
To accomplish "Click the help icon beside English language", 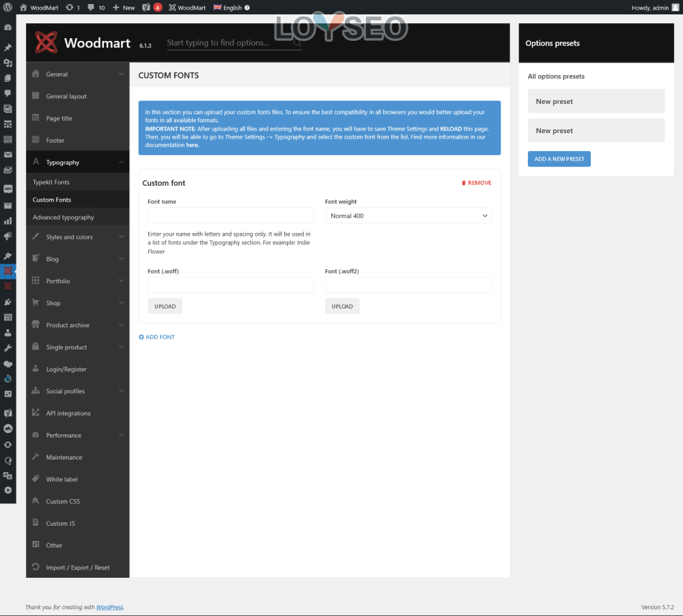I will coord(247,8).
